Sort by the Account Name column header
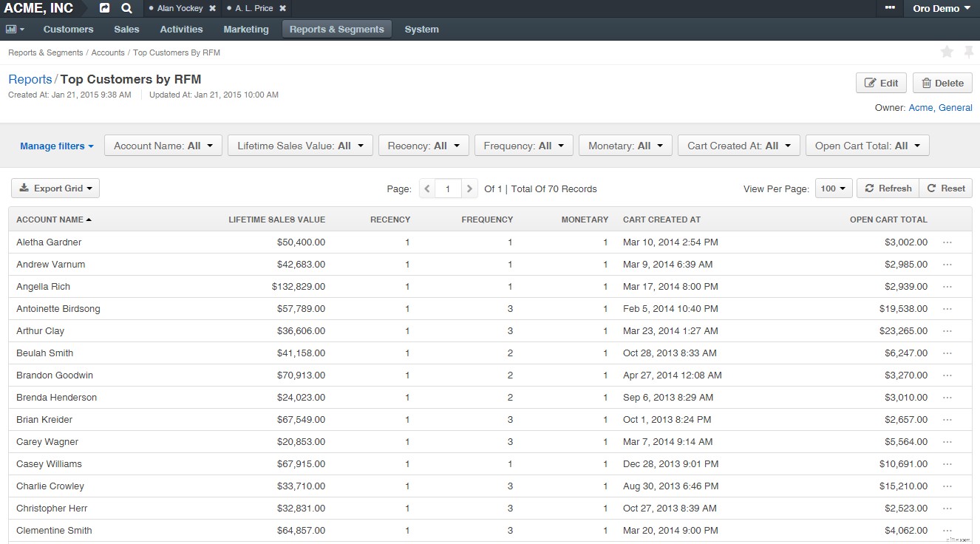 (x=52, y=219)
